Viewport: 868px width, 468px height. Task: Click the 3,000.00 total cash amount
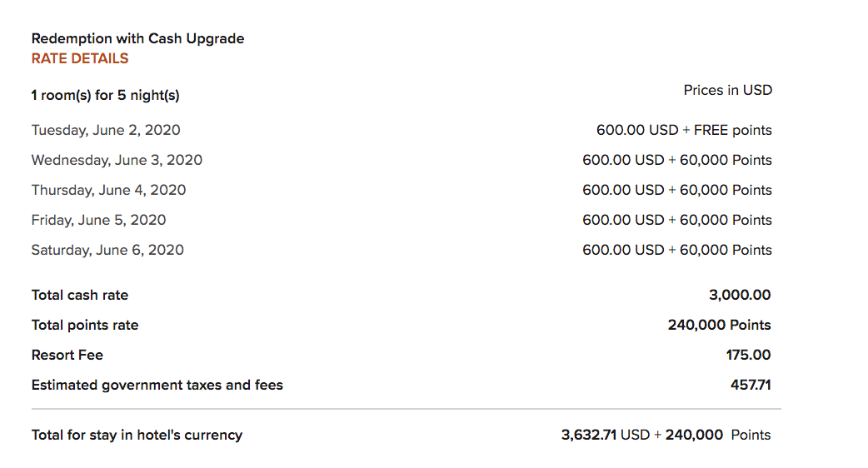coord(740,295)
